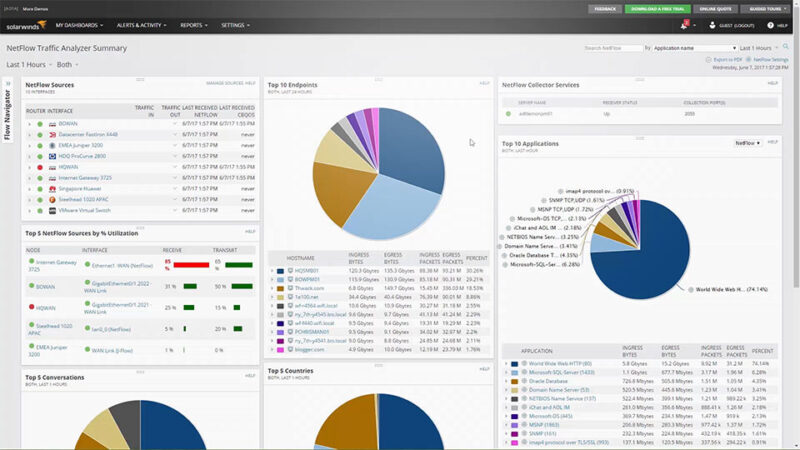Click the World Wide Web HTTP color swatch
This screenshot has height=450, width=800.
click(x=513, y=364)
